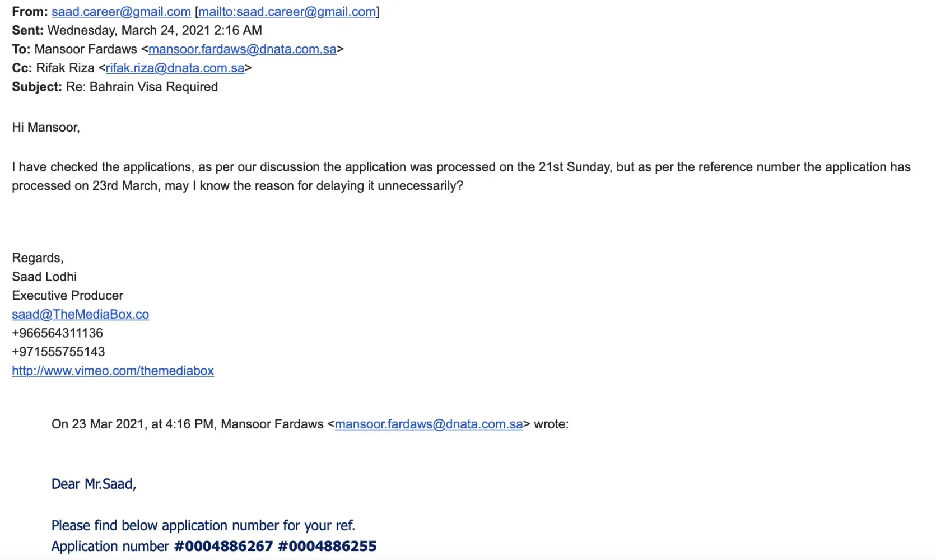The width and height of the screenshot is (936, 560).
Task: Click the saad.career@gmail.com sender link
Action: pos(121,12)
